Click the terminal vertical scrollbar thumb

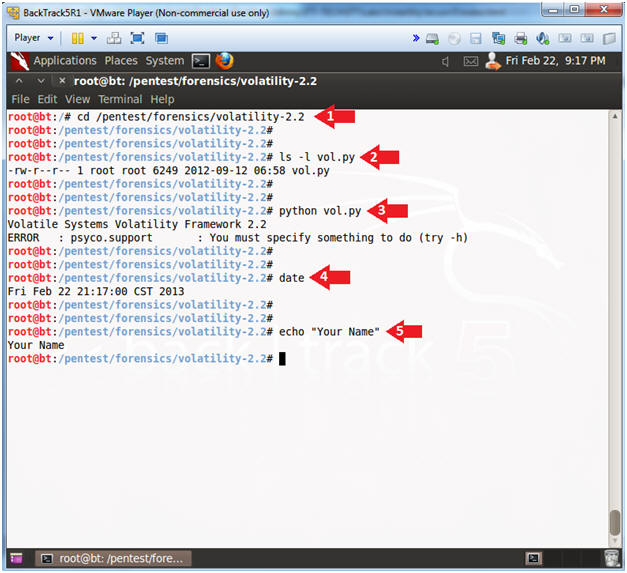pyautogui.click(x=615, y=523)
